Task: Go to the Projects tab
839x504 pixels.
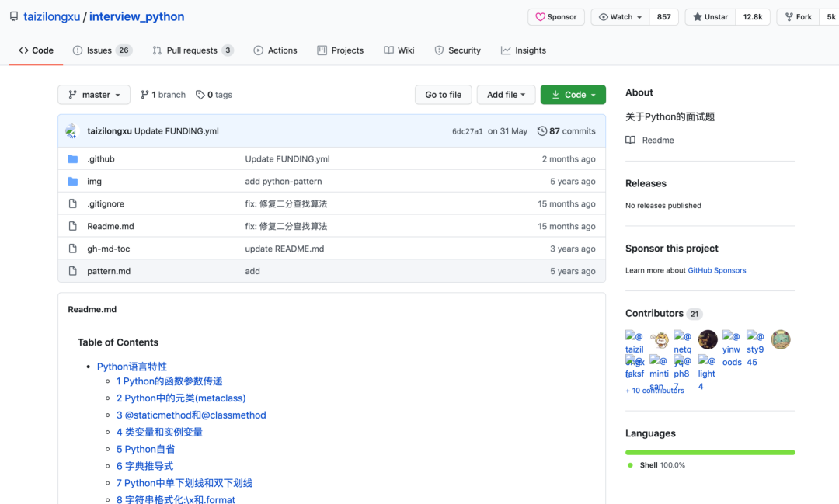Action: pos(340,50)
